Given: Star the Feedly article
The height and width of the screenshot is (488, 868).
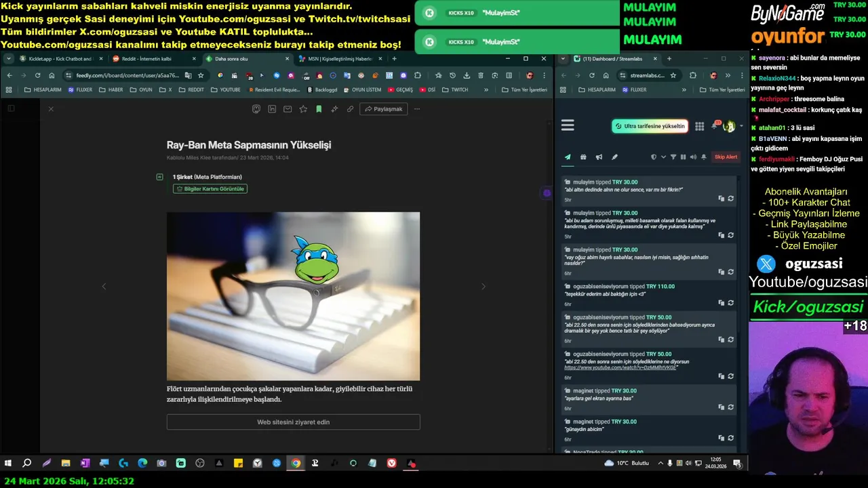Looking at the screenshot, I should click(303, 108).
